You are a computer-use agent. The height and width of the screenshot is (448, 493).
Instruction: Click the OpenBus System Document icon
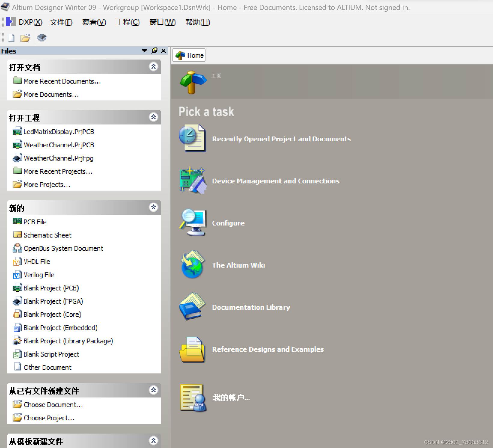(x=17, y=248)
